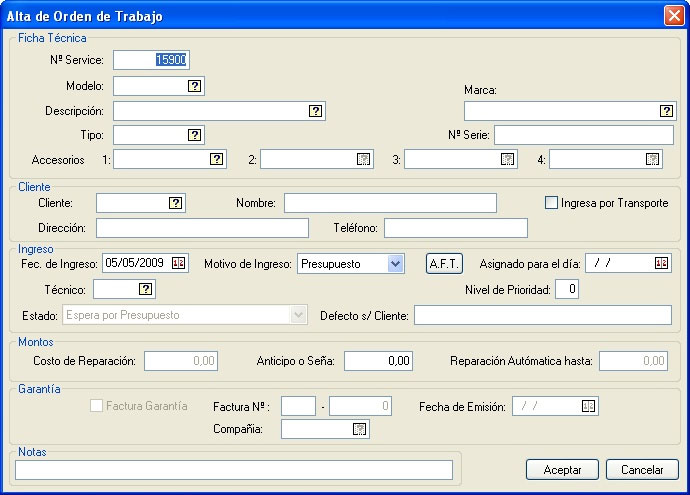Open the Accesorios 2 selector icon

(363, 159)
